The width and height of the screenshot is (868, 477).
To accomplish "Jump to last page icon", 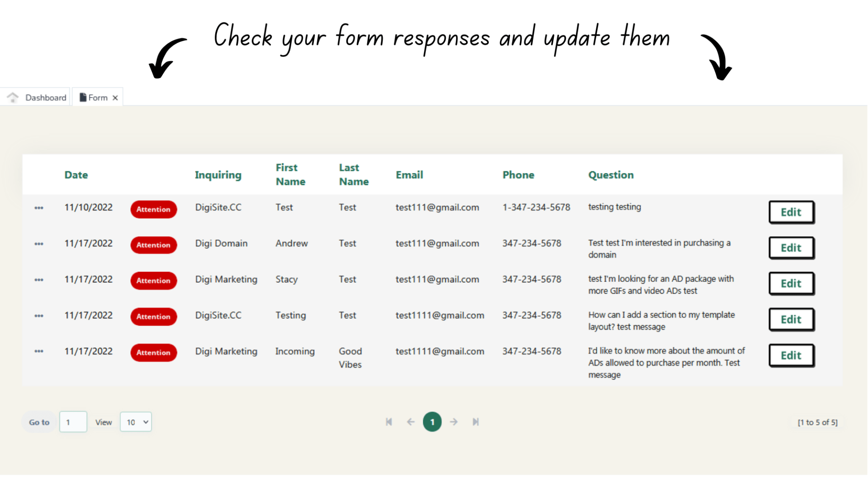I will coord(476,422).
